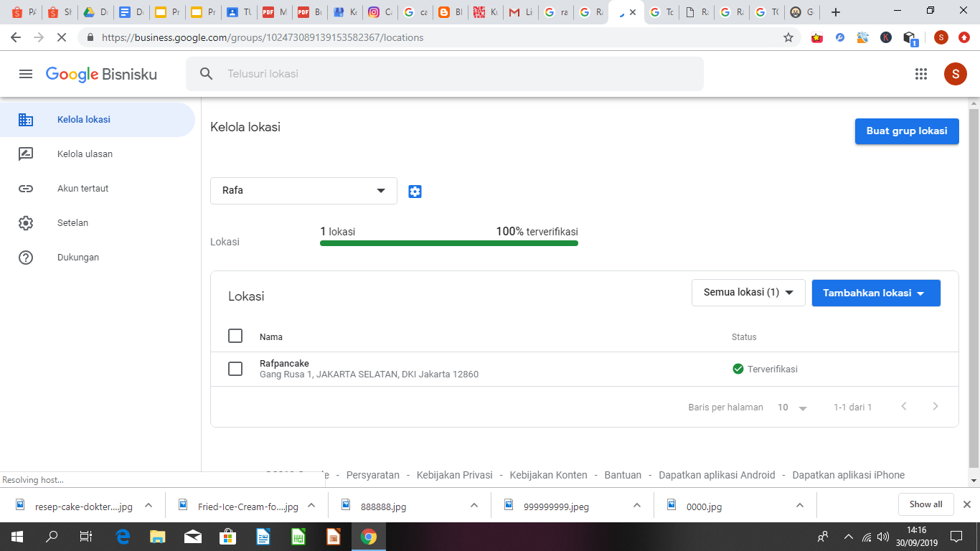Sort by the Nama column header
This screenshot has height=551, width=980.
pyautogui.click(x=271, y=336)
